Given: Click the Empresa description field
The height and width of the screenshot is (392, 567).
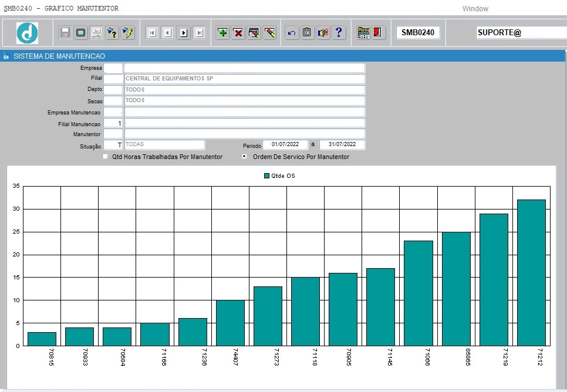Looking at the screenshot, I should click(x=244, y=68).
